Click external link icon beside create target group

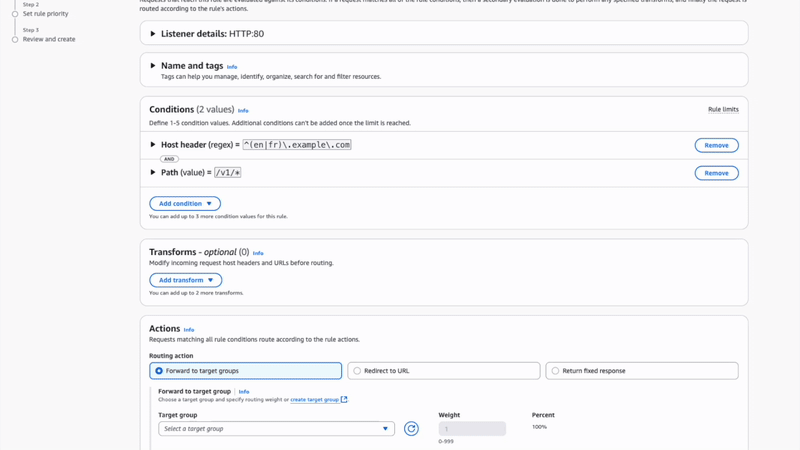click(344, 400)
